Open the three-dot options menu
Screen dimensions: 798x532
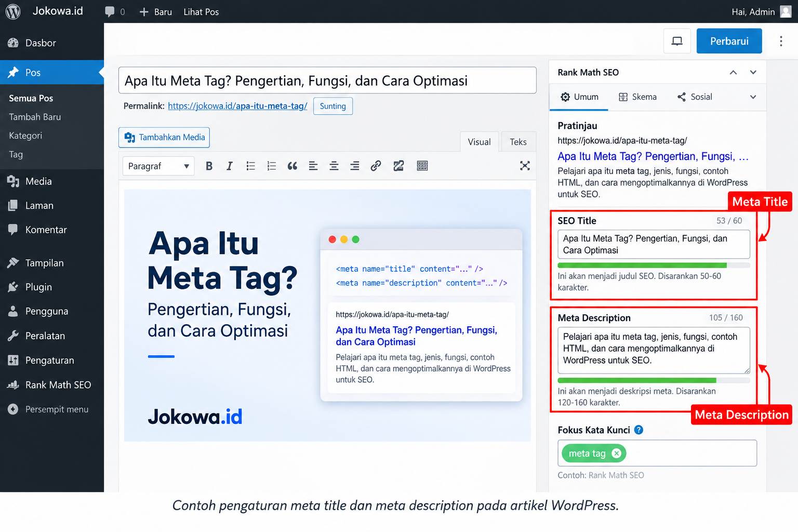781,41
